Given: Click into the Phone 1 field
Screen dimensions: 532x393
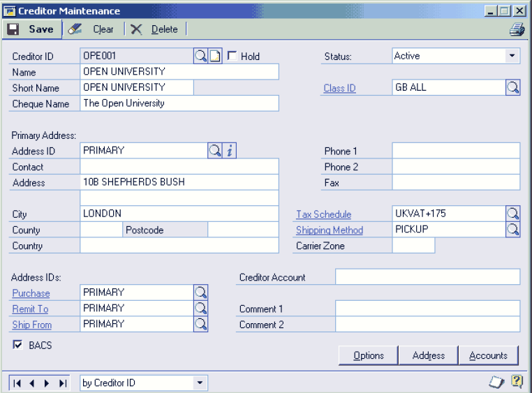Looking at the screenshot, I should [455, 151].
